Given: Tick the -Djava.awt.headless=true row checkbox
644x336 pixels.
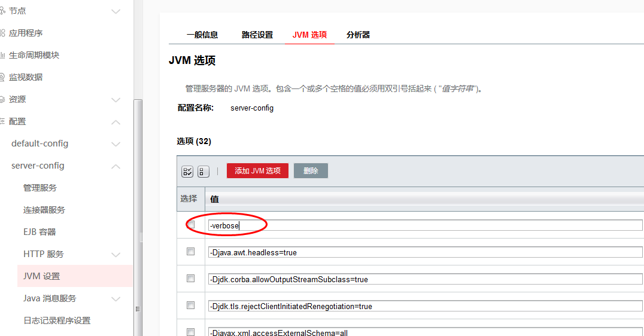Looking at the screenshot, I should click(191, 252).
